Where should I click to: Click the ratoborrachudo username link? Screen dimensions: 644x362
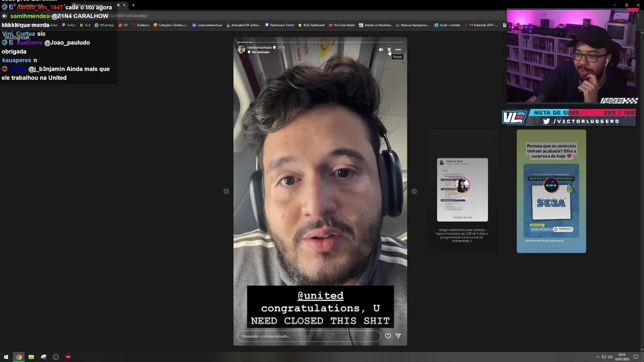point(259,47)
